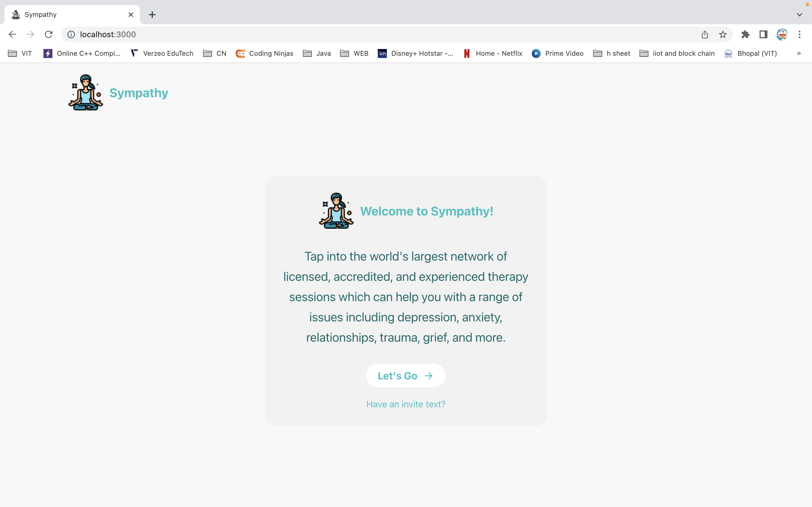Click the share page icon in address bar
Screen dimensions: 812x507
[x=705, y=34]
